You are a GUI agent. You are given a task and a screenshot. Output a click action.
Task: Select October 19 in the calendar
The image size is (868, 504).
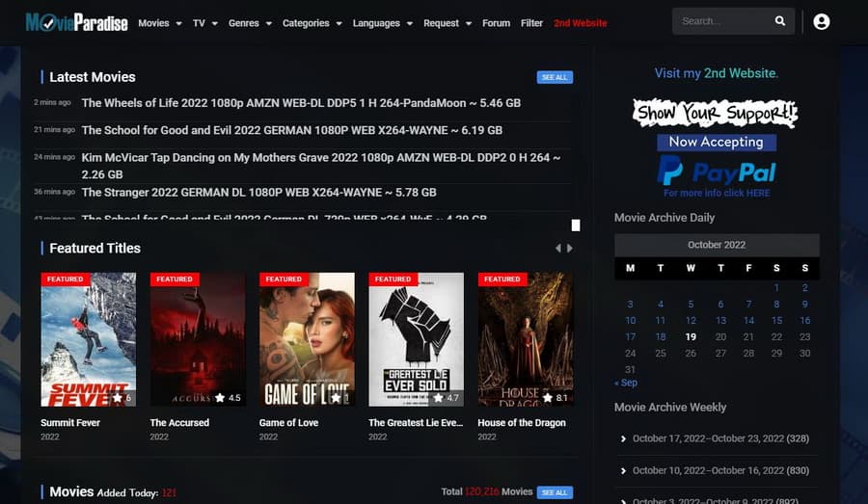point(691,337)
